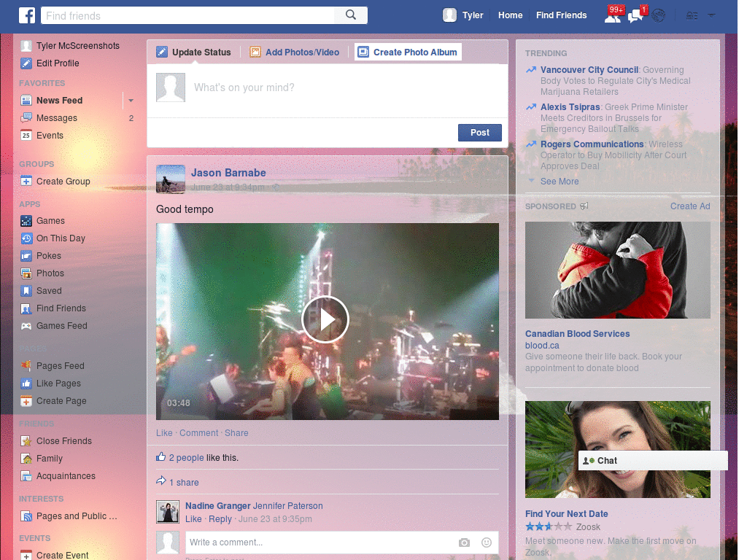
Task: Click the smiley emoji icon in comment box
Action: [x=487, y=542]
